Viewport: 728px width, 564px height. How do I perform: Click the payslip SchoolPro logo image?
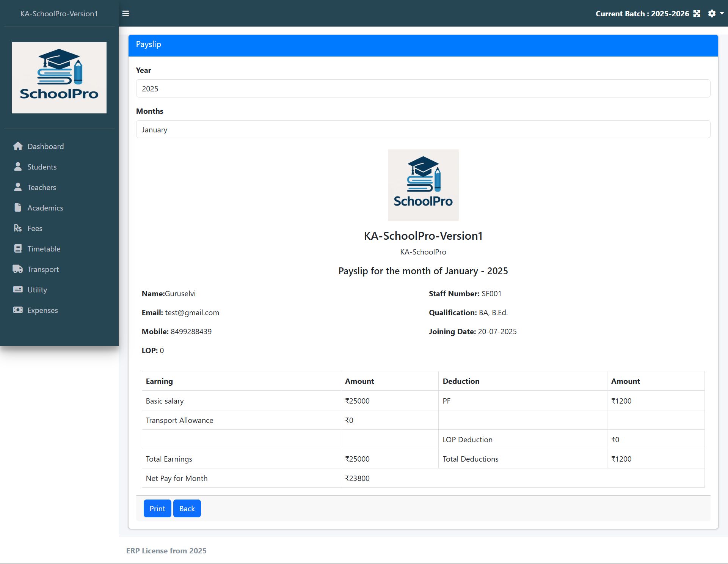click(423, 185)
